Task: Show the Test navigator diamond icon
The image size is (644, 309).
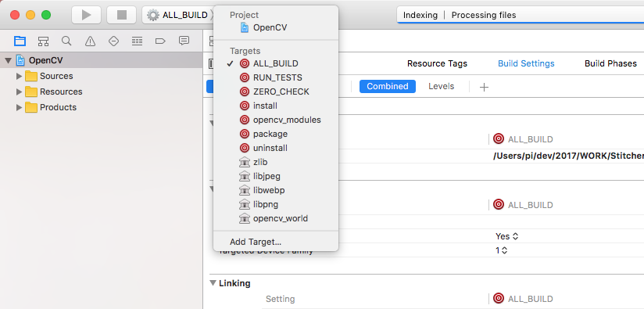Action: (113, 41)
